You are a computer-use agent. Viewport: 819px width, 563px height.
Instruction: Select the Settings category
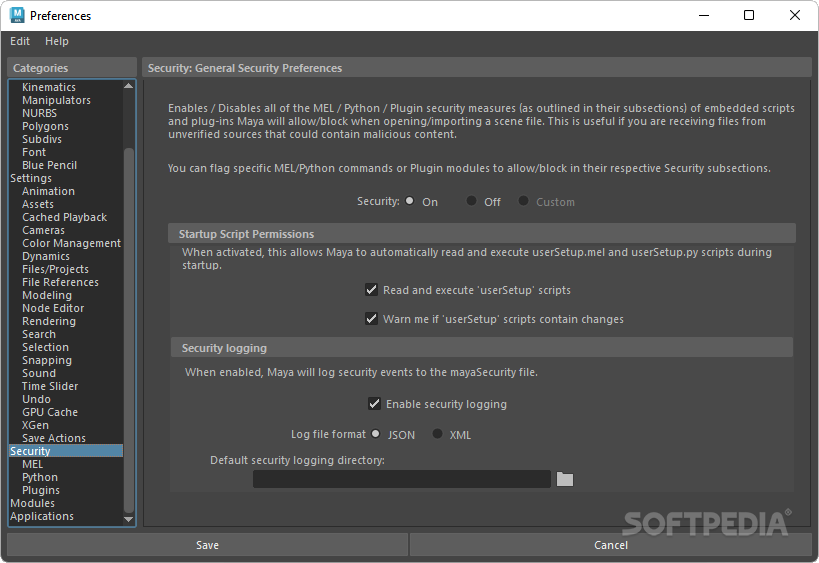click(31, 178)
